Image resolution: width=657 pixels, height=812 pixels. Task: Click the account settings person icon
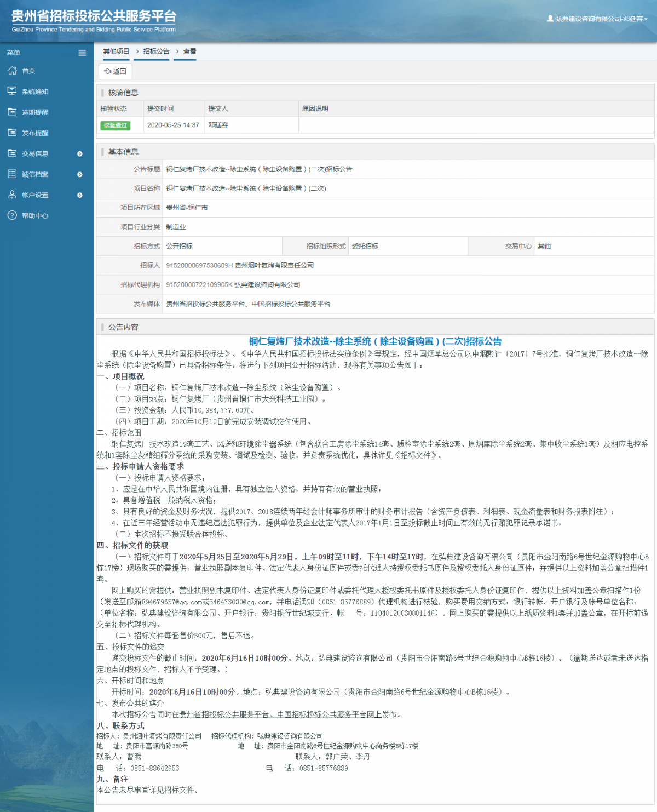tap(12, 195)
